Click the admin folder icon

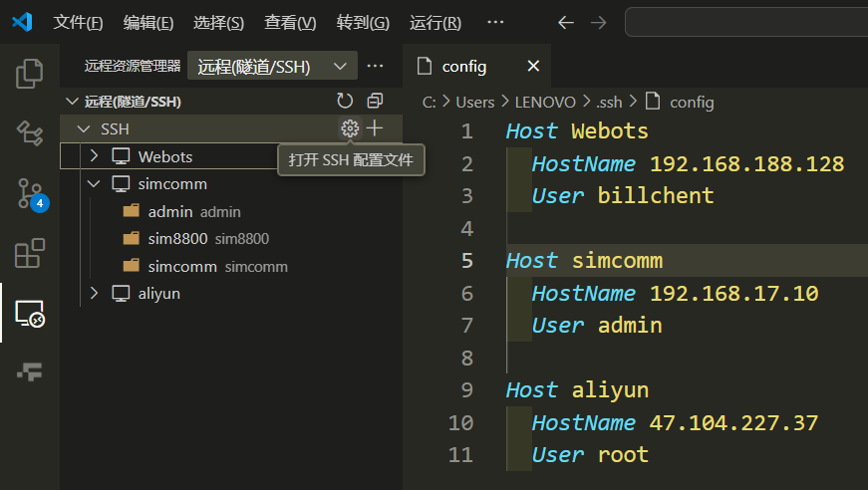coord(132,211)
